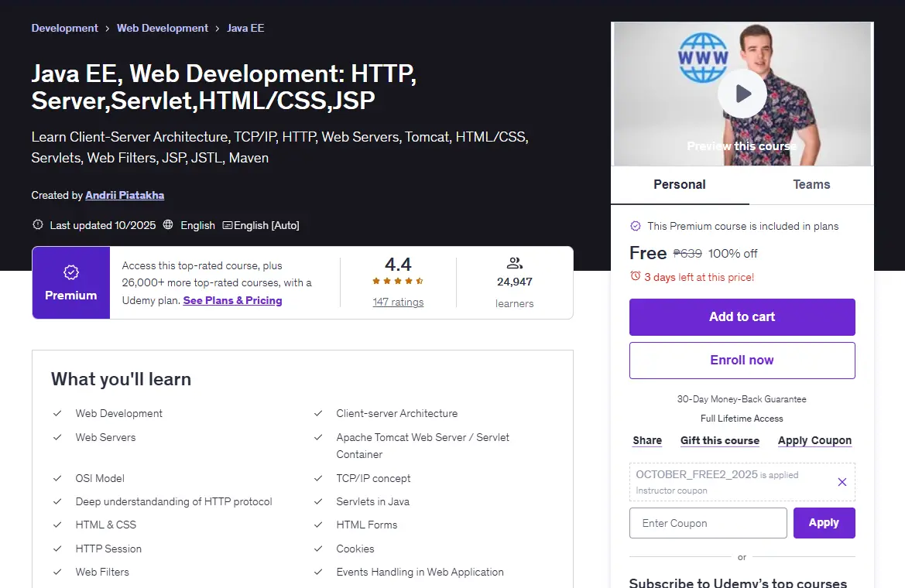The image size is (905, 588).
Task: Switch to the Personal tab
Action: (x=679, y=185)
